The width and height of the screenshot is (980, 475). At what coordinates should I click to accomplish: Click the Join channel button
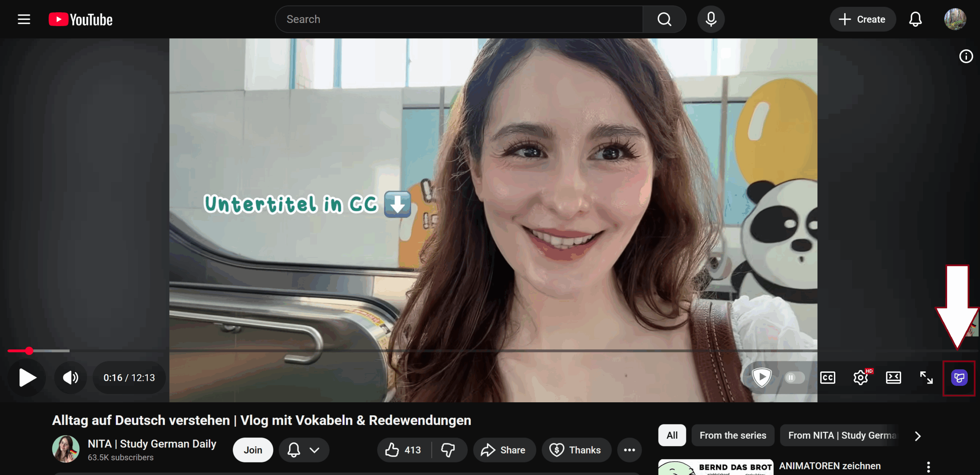click(x=253, y=450)
